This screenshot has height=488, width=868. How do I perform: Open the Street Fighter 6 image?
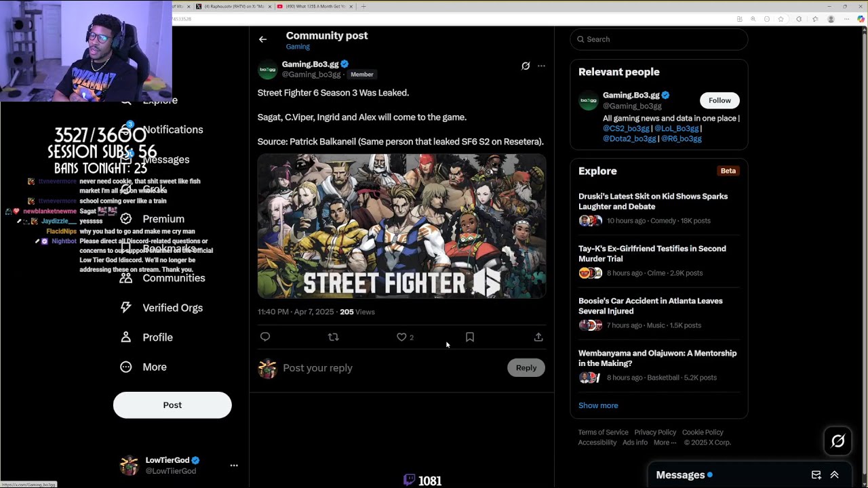point(401,226)
